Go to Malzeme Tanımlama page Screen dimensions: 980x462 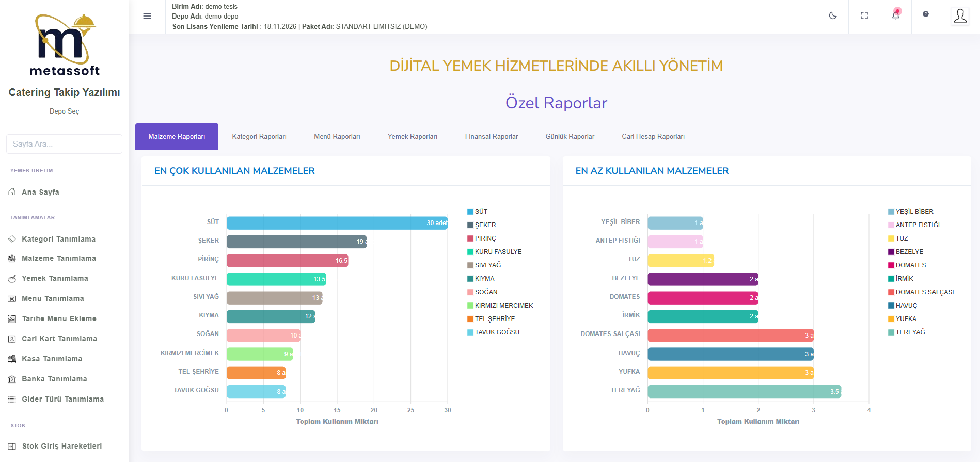coord(59,258)
